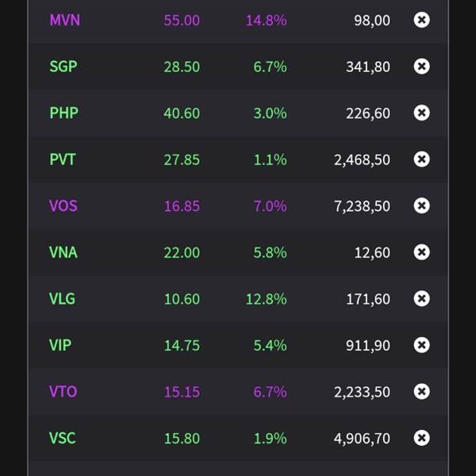The image size is (476, 476).
Task: Remove the VLG stock row
Action: coord(422,298)
